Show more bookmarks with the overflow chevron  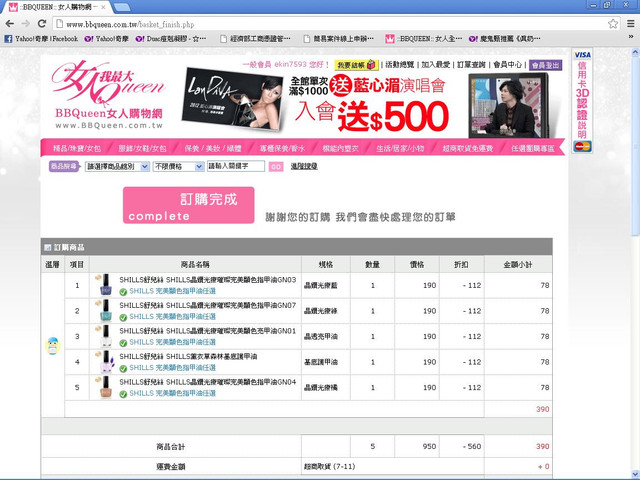(x=631, y=37)
